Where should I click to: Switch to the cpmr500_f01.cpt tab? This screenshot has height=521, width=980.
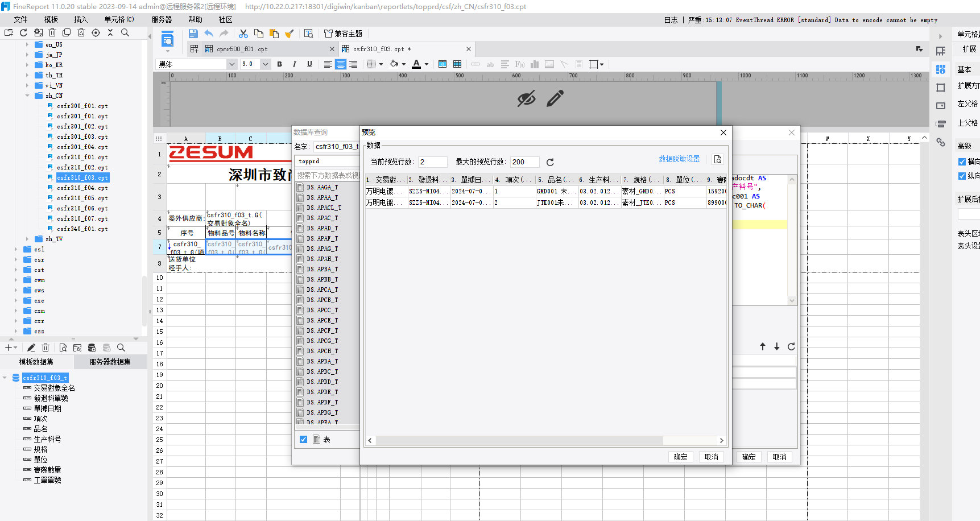[x=242, y=49]
